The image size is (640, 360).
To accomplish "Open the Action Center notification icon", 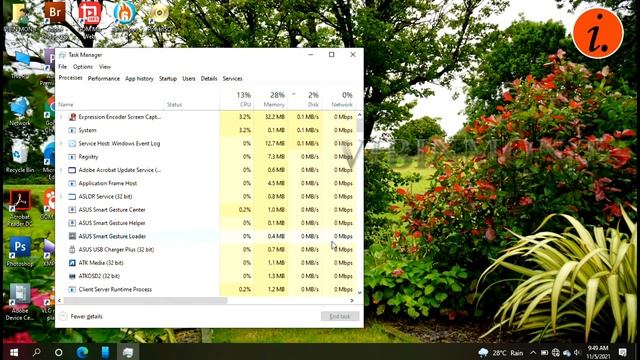I will (x=623, y=352).
